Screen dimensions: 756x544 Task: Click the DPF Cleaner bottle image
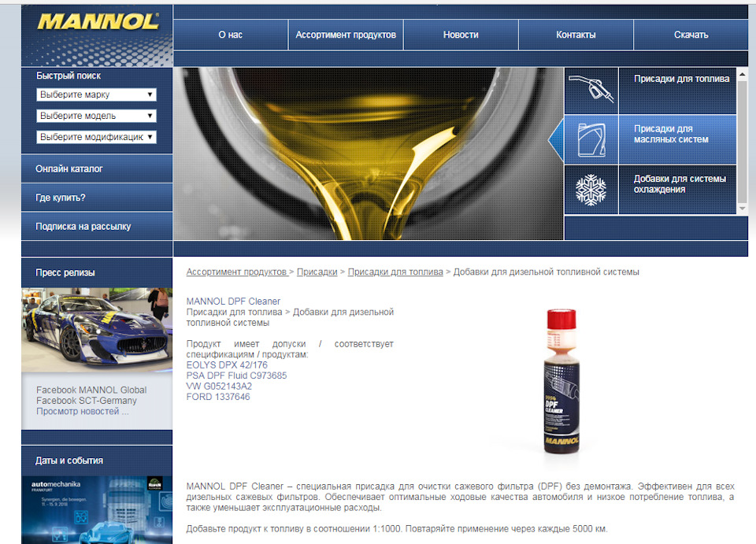click(561, 381)
